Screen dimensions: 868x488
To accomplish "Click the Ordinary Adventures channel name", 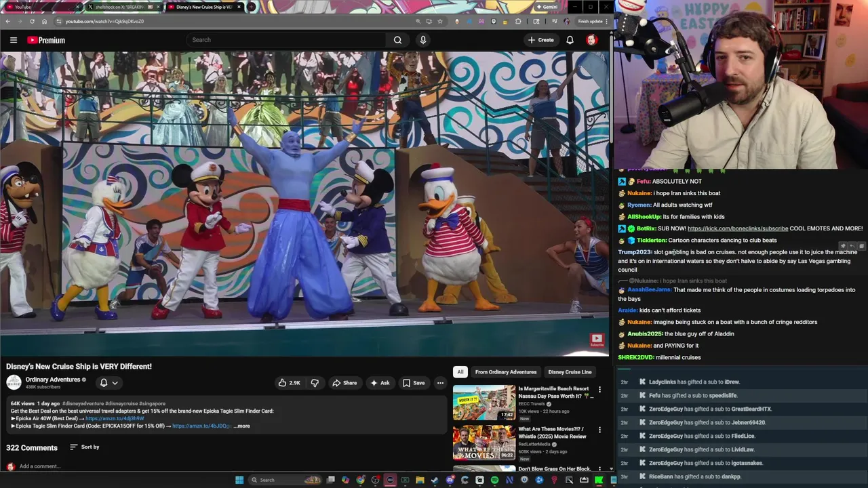I will pyautogui.click(x=53, y=380).
